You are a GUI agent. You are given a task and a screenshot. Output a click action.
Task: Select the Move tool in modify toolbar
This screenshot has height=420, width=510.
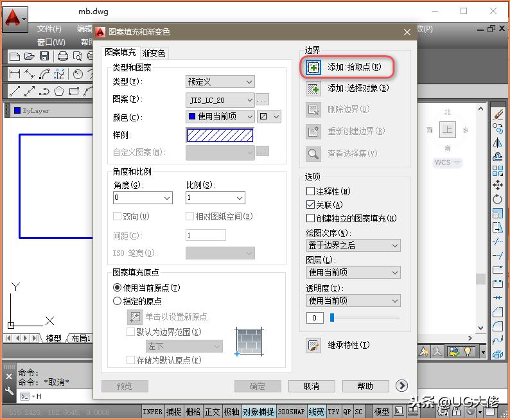(498, 185)
